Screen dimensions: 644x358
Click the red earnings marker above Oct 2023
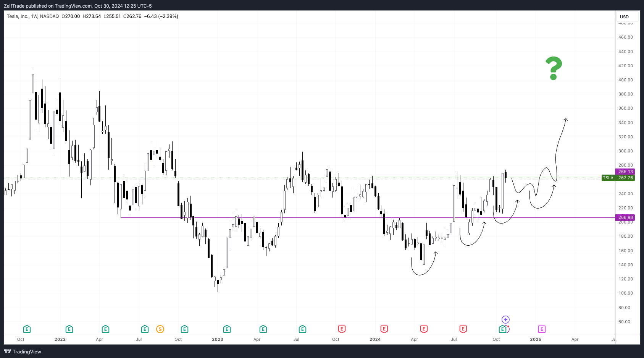pos(342,329)
